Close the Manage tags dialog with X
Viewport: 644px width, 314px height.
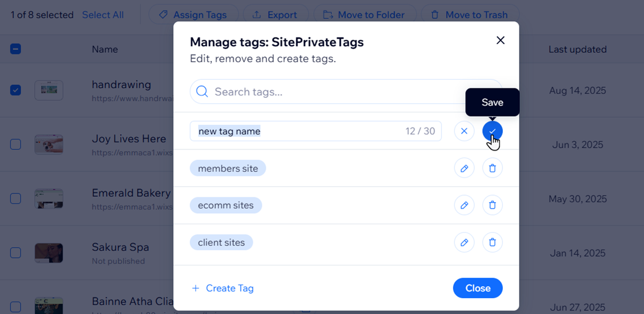tap(500, 40)
